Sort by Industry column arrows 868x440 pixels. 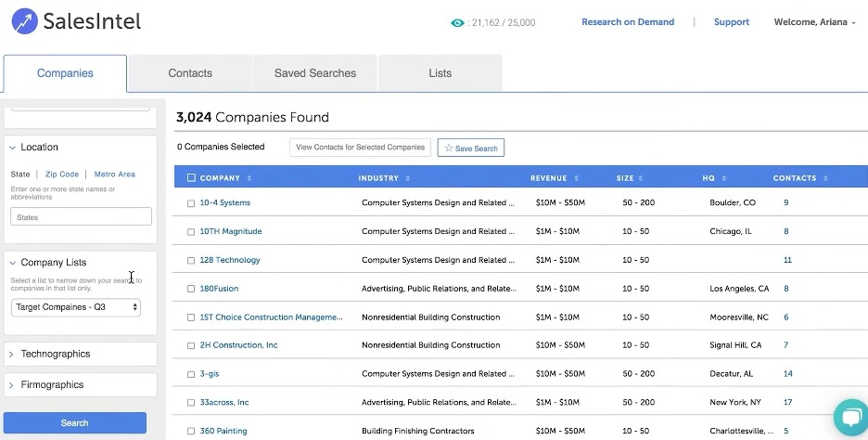pos(408,178)
